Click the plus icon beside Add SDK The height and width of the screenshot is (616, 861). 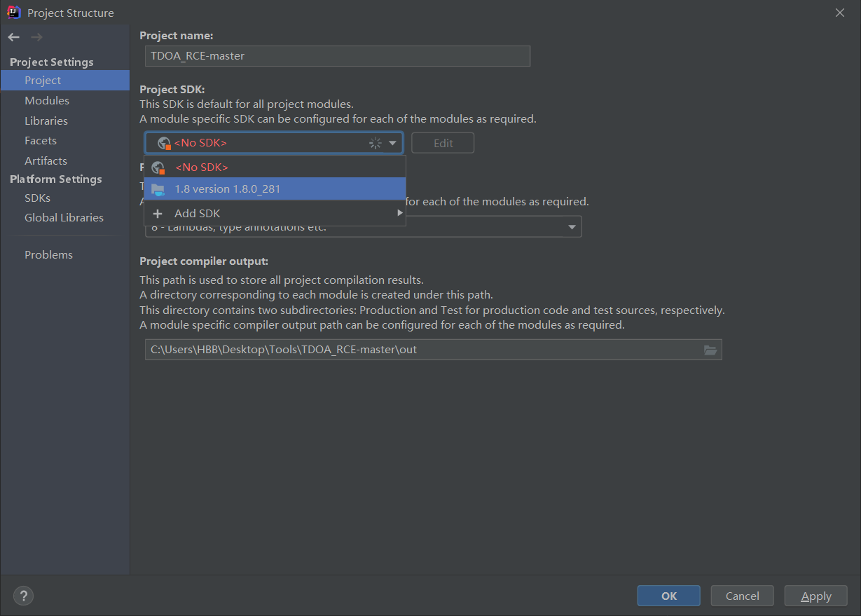coord(158,214)
